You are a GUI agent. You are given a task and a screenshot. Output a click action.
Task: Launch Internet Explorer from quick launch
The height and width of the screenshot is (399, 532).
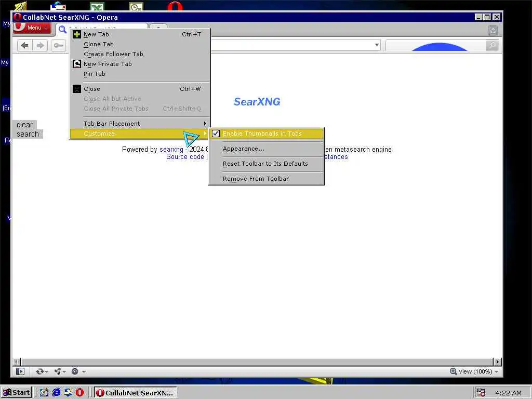(x=56, y=393)
